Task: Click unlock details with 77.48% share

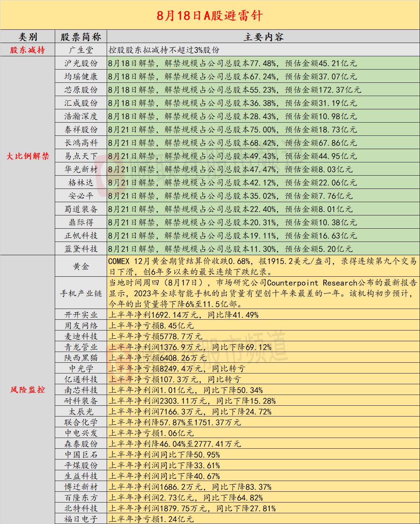Action: 232,63
